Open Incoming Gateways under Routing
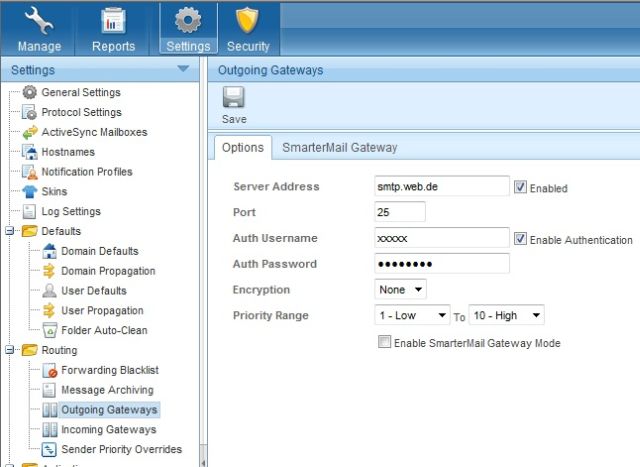This screenshot has width=640, height=467. [108, 430]
